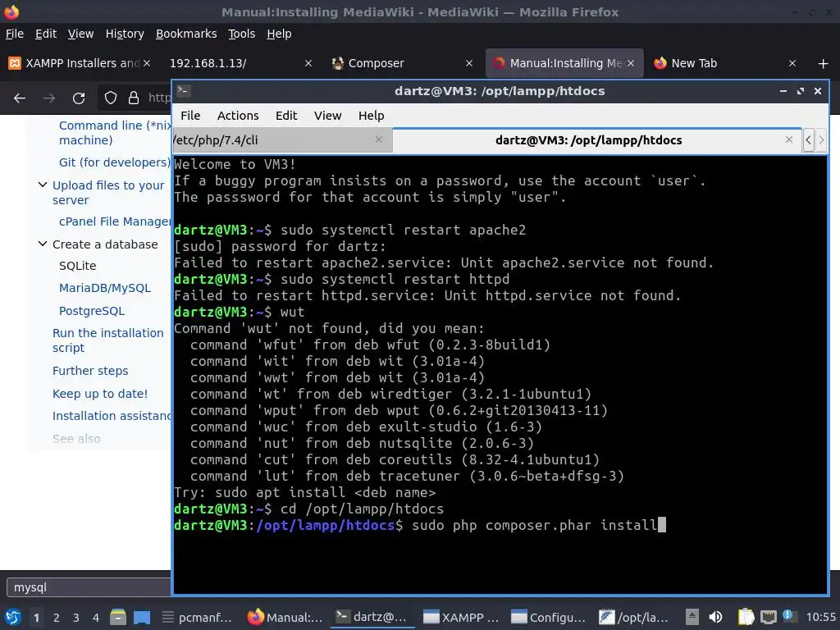Open a new Firefox tab with plus
The width and height of the screenshot is (840, 630).
click(824, 64)
